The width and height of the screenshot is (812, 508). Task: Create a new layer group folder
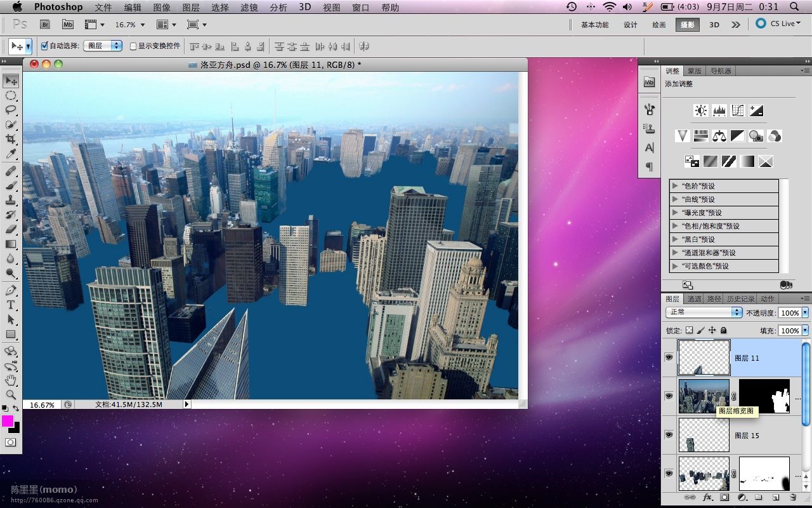pos(759,498)
